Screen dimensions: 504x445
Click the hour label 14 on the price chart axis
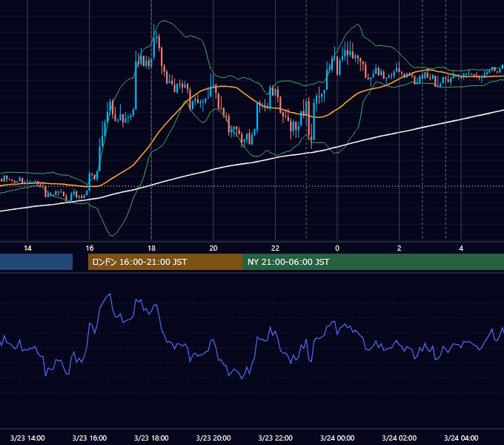pyautogui.click(x=27, y=248)
